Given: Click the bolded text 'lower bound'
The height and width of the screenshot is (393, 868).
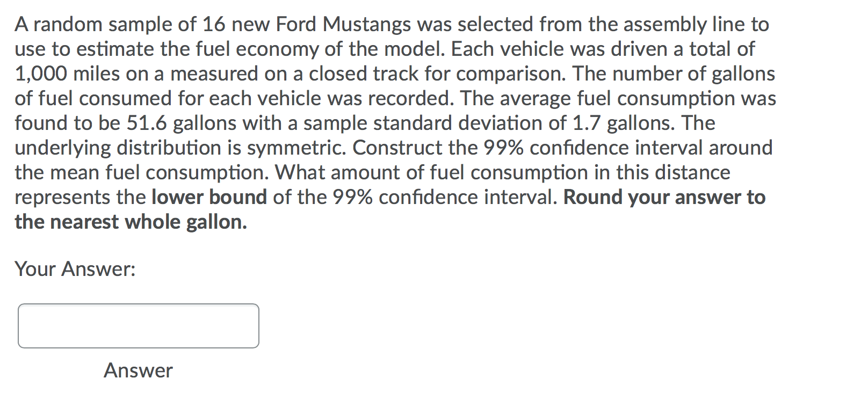Looking at the screenshot, I should (x=209, y=197).
